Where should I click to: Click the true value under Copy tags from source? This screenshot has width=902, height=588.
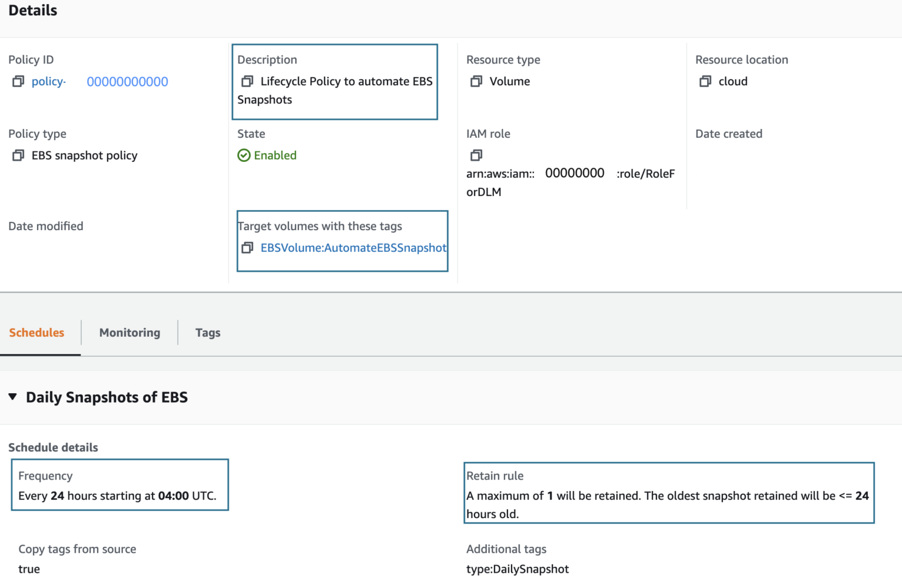[29, 569]
